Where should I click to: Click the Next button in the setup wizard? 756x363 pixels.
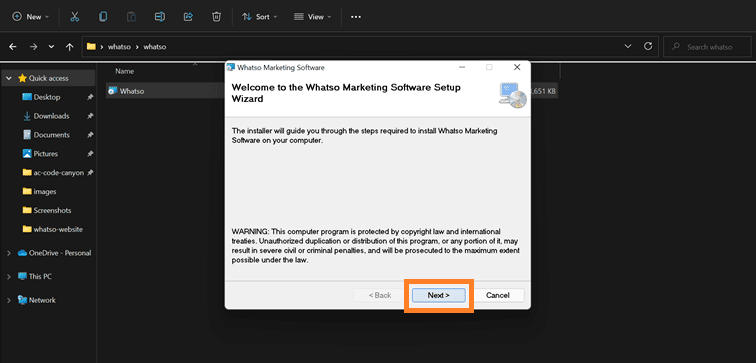[438, 295]
